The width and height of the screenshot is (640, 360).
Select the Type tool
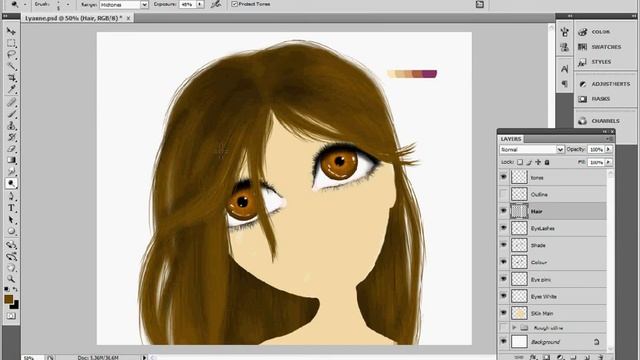click(11, 208)
